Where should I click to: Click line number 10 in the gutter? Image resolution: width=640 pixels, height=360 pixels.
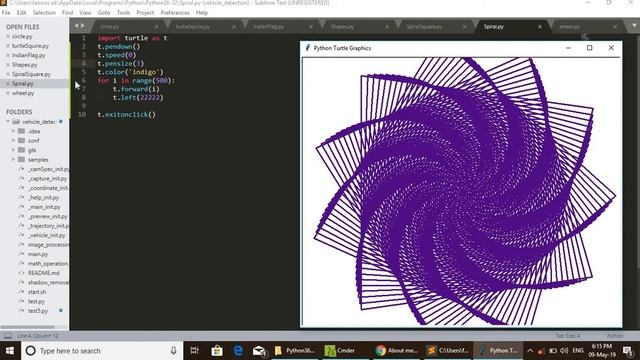pos(82,115)
